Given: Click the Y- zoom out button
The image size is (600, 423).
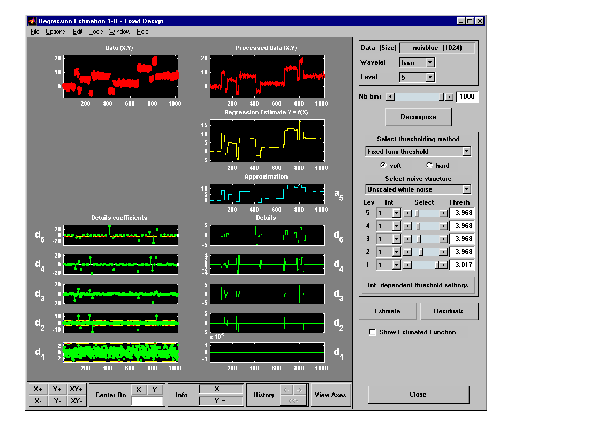Looking at the screenshot, I should coord(56,401).
